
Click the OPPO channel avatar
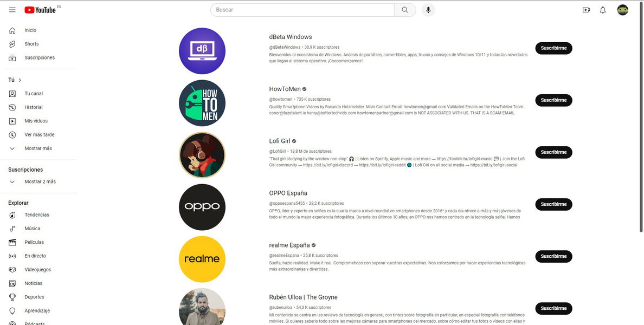pyautogui.click(x=202, y=207)
